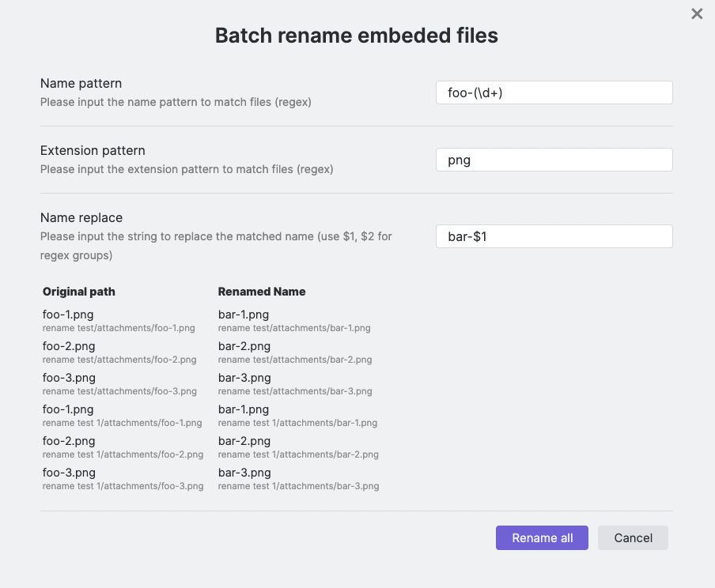
Task: Click the Batch rename embeded files title
Action: (357, 36)
